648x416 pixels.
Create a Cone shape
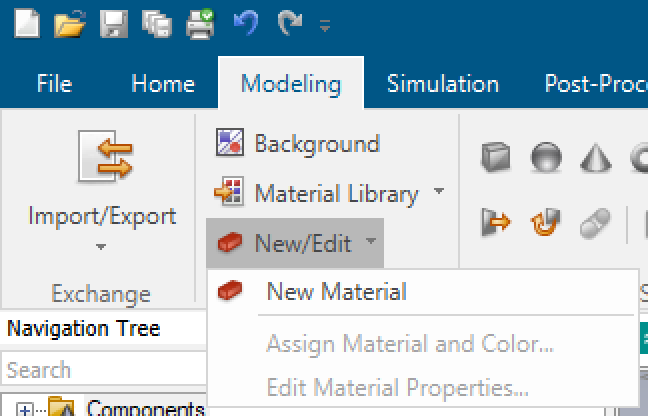(x=596, y=158)
